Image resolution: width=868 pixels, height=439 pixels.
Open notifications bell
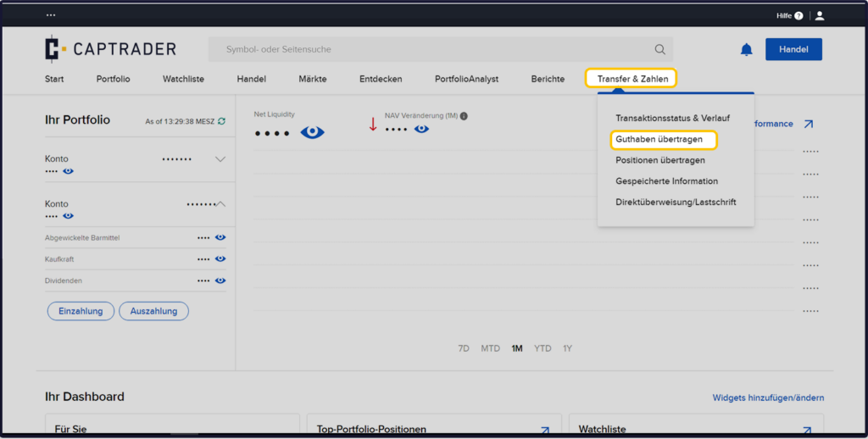[746, 49]
